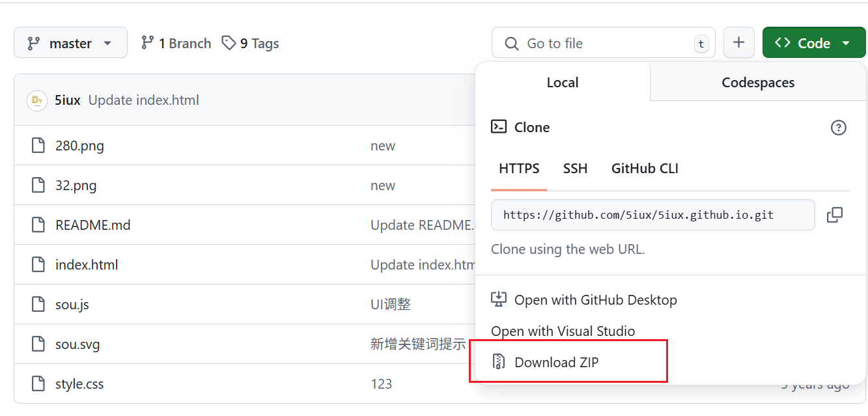Open the "UI调整" commit message for sou.js
Viewport: 868px width, 416px height.
pos(391,305)
